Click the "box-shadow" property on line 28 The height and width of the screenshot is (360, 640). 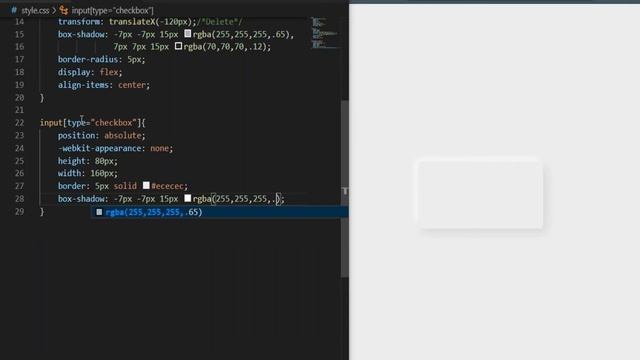(81, 199)
